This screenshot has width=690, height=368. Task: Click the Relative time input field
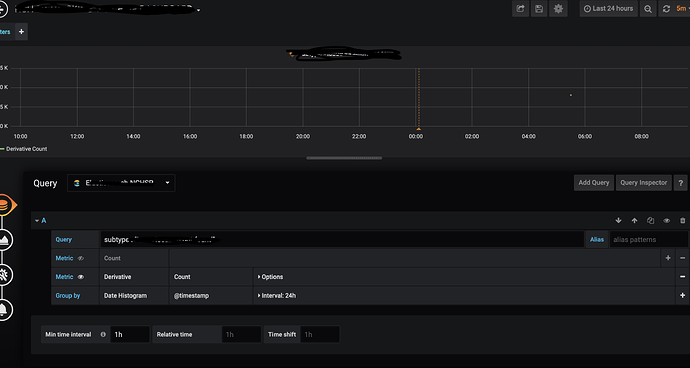(x=242, y=335)
